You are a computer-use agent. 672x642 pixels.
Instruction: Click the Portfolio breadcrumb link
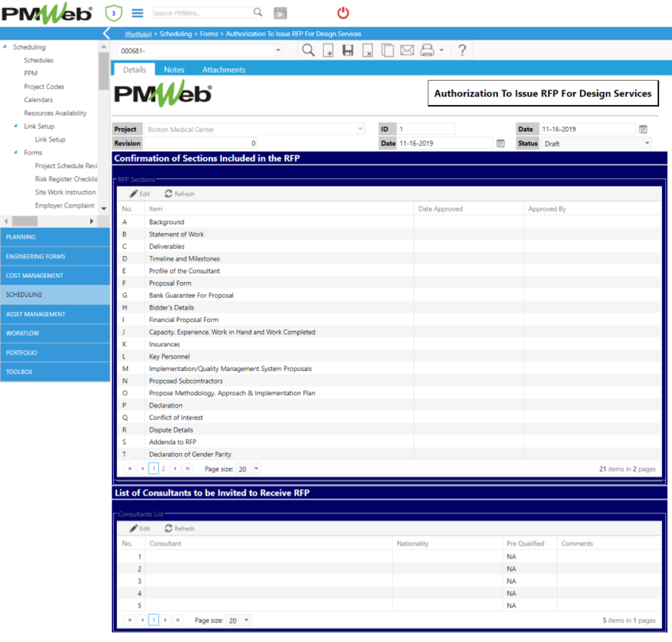point(138,34)
